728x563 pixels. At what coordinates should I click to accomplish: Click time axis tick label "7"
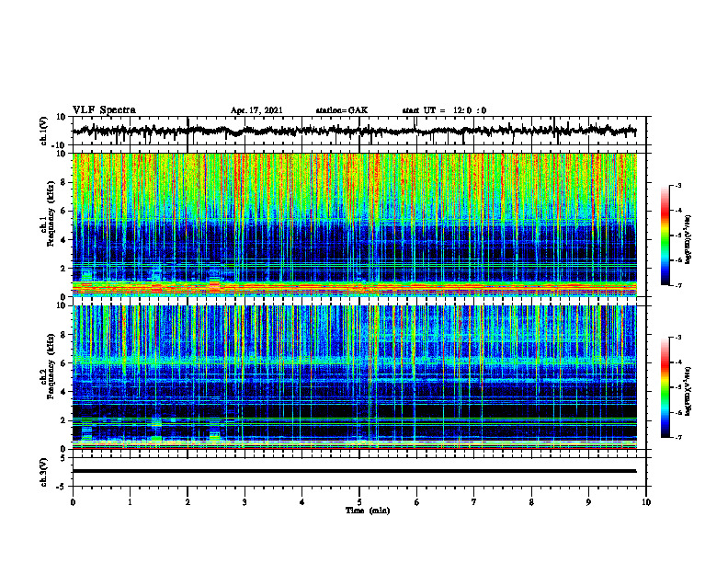pos(474,502)
